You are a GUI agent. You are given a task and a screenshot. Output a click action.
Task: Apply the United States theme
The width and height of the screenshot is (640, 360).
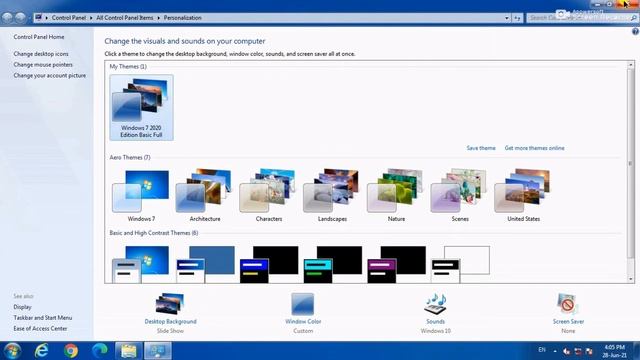tap(523, 196)
